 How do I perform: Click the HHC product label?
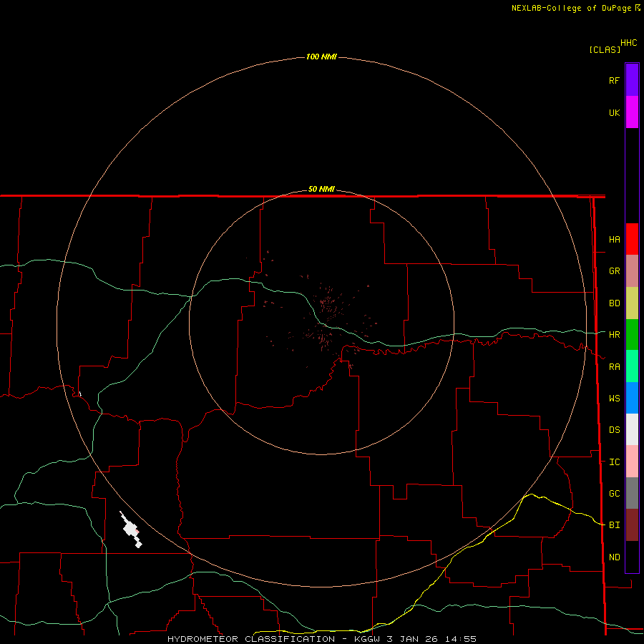pyautogui.click(x=629, y=43)
